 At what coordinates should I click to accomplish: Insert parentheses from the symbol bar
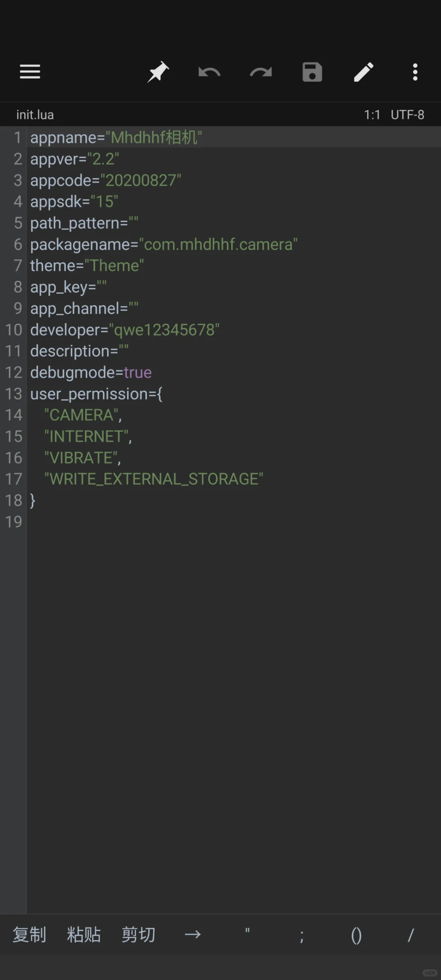(x=356, y=934)
